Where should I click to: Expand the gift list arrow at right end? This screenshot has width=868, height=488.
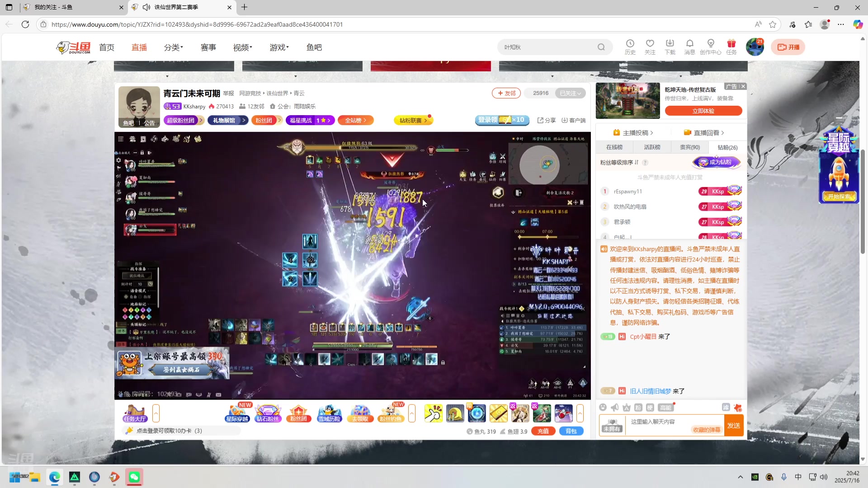580,413
